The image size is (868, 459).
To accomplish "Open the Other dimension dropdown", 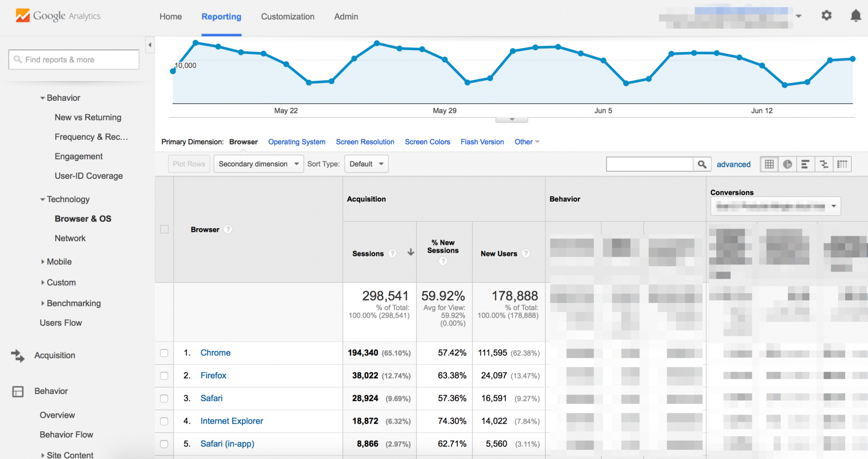I will click(x=527, y=142).
